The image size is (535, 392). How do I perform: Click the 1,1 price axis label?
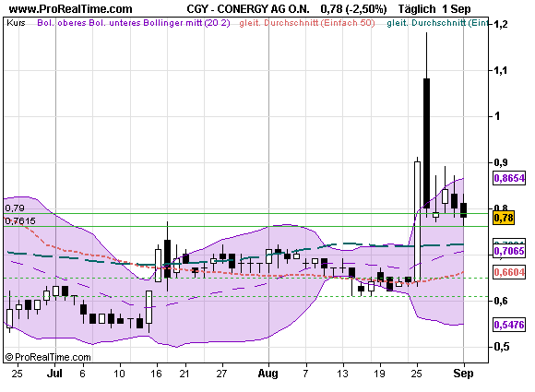[x=500, y=71]
